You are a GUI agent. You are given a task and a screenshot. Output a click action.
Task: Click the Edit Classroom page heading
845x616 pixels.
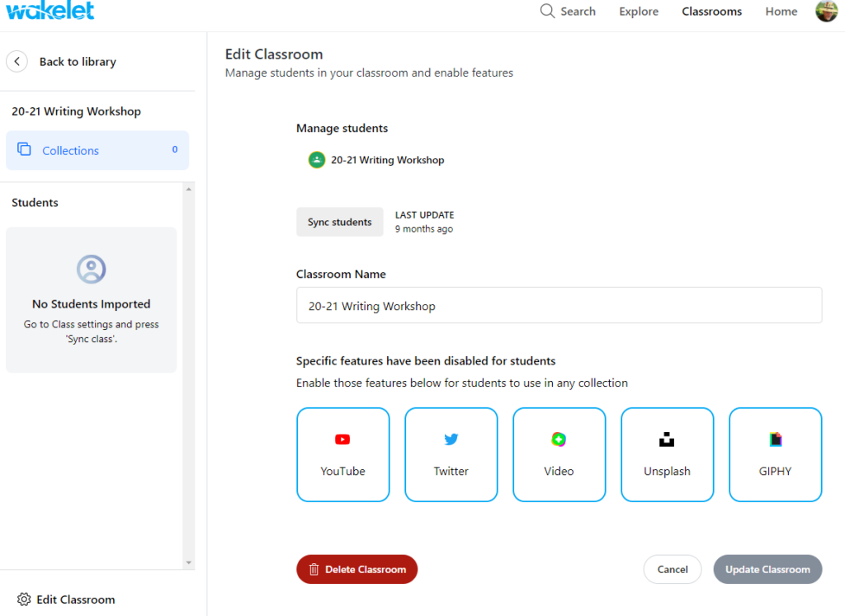[274, 54]
